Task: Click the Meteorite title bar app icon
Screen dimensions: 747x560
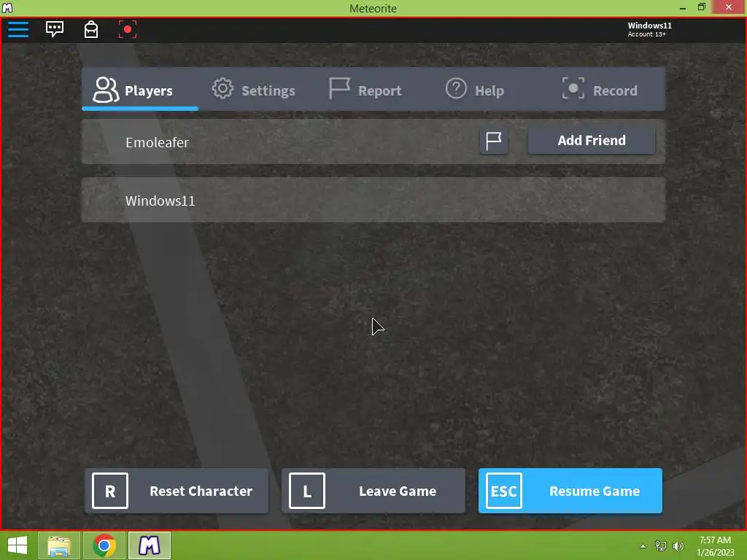Action: coord(7,7)
